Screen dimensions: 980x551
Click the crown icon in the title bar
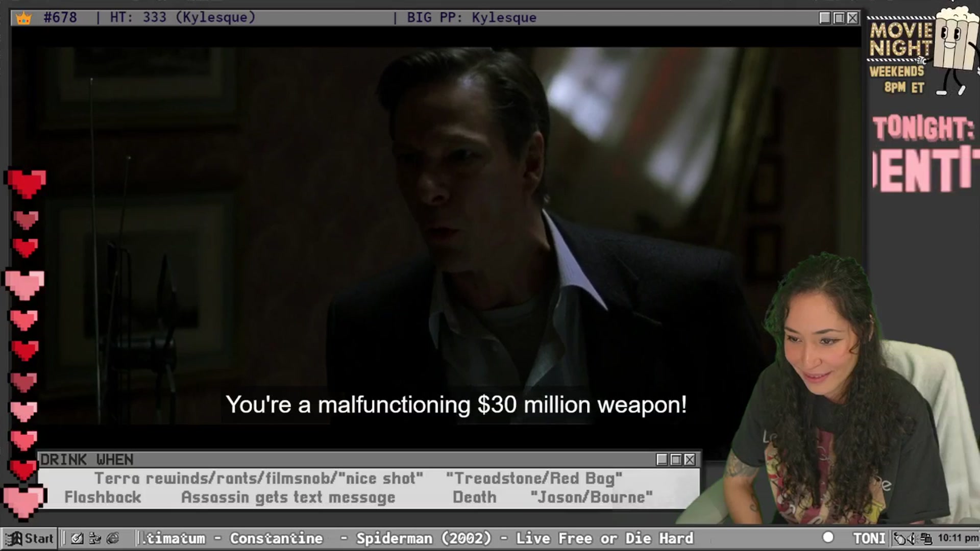click(x=23, y=18)
